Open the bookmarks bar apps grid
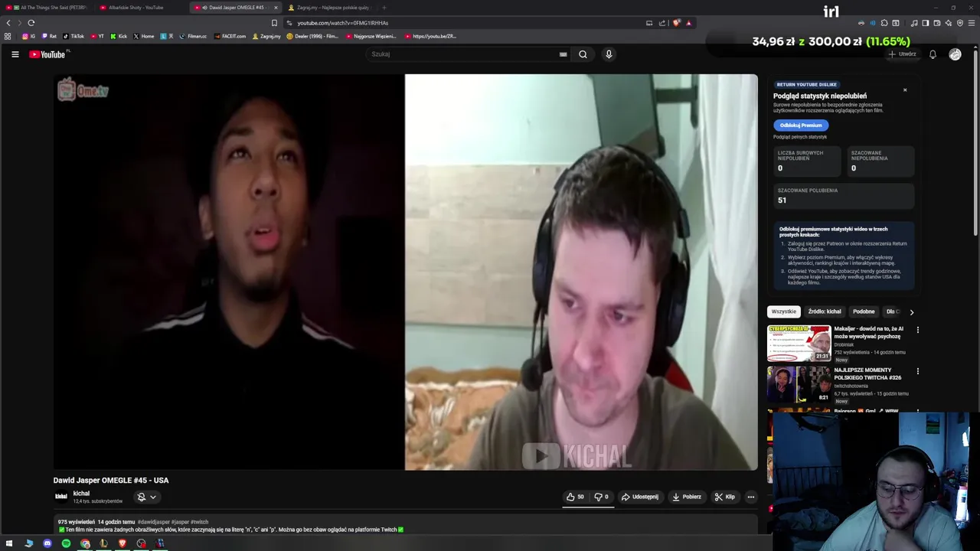 (8, 36)
